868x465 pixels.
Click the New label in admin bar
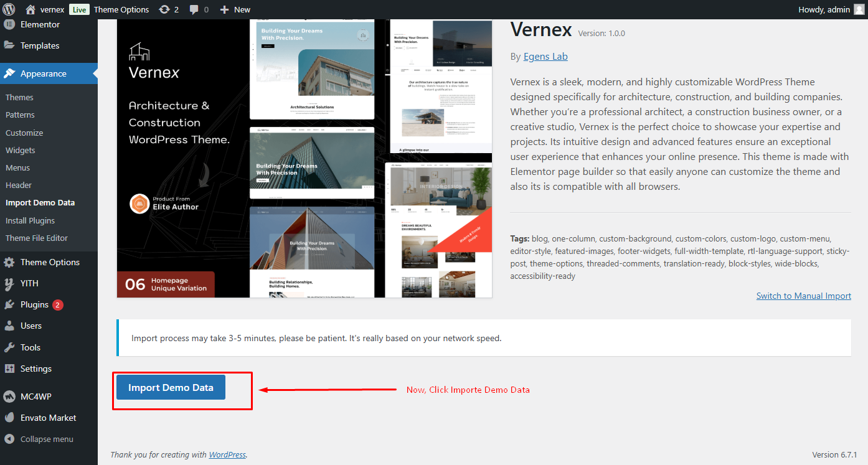[242, 9]
